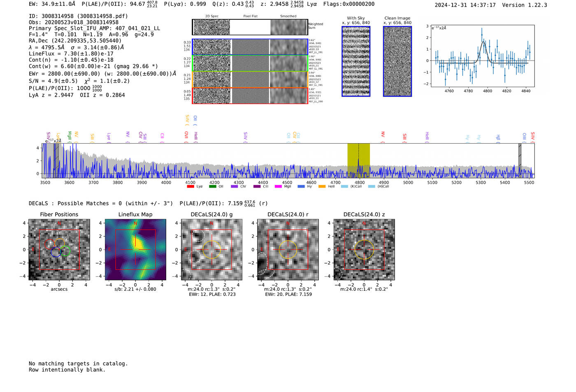Click the s/b: 2.21 +/- 0.080 caption
Screen dimensions: 576x392
pyautogui.click(x=135, y=289)
